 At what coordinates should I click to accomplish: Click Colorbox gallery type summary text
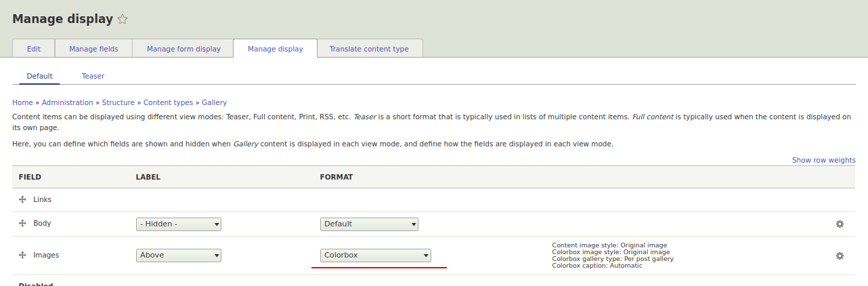pyautogui.click(x=613, y=259)
